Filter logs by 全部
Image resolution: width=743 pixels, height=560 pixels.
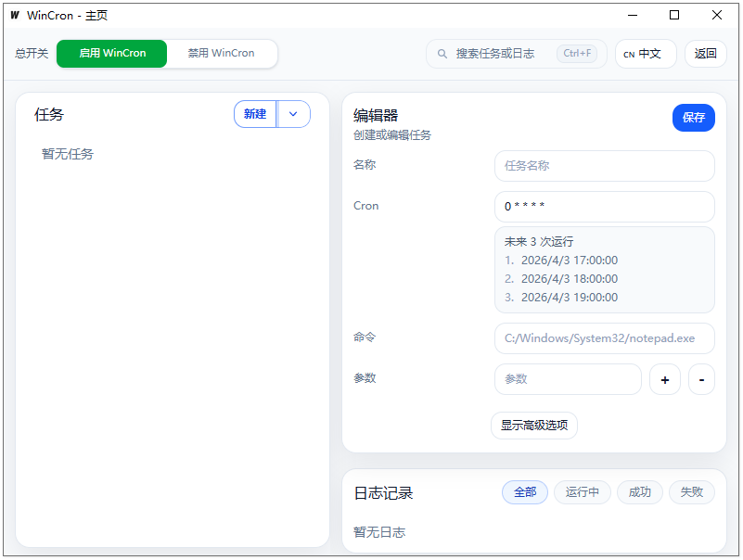tap(524, 492)
